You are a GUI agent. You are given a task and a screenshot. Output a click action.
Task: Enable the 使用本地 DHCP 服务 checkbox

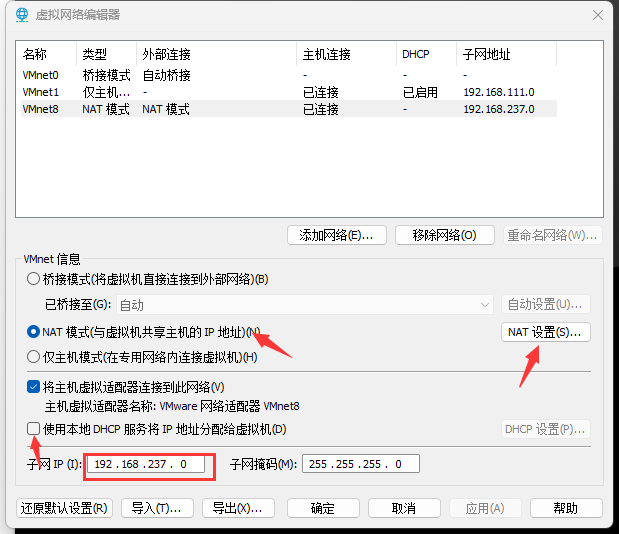(x=34, y=429)
